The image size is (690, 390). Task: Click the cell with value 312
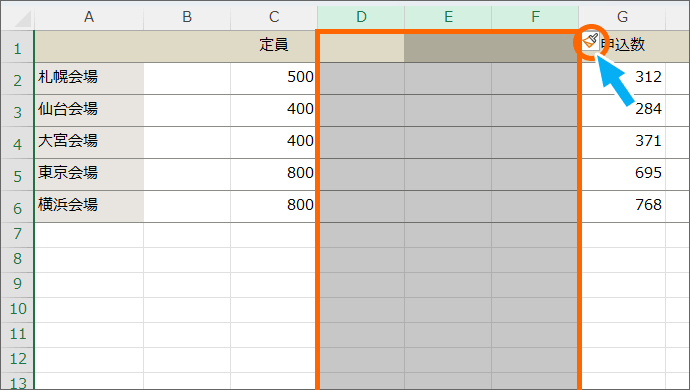tap(623, 78)
